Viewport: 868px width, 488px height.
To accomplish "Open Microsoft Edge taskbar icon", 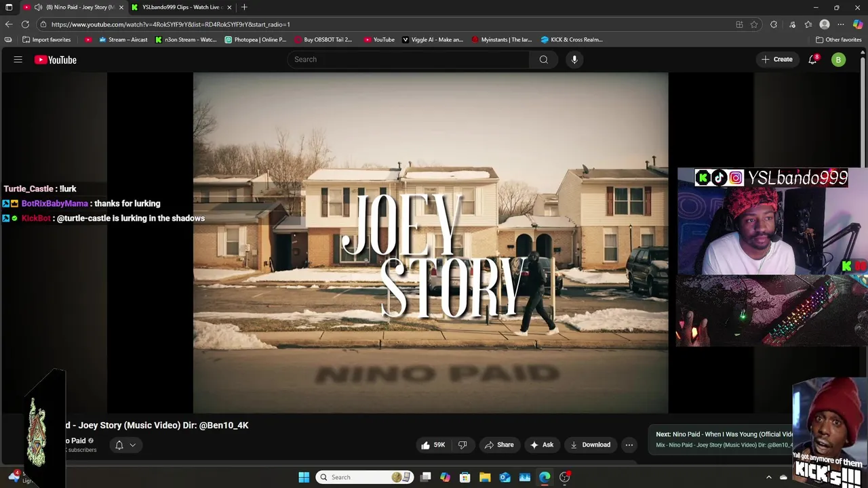I will (545, 477).
